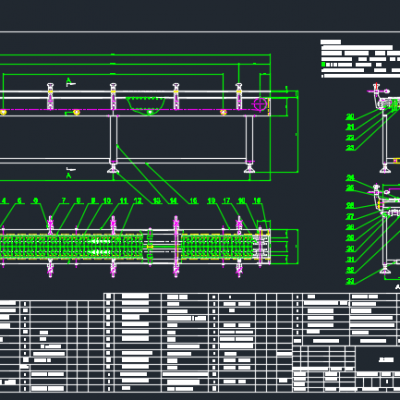Click callout number 13
This screenshot has height=400, width=400.
(x=157, y=201)
